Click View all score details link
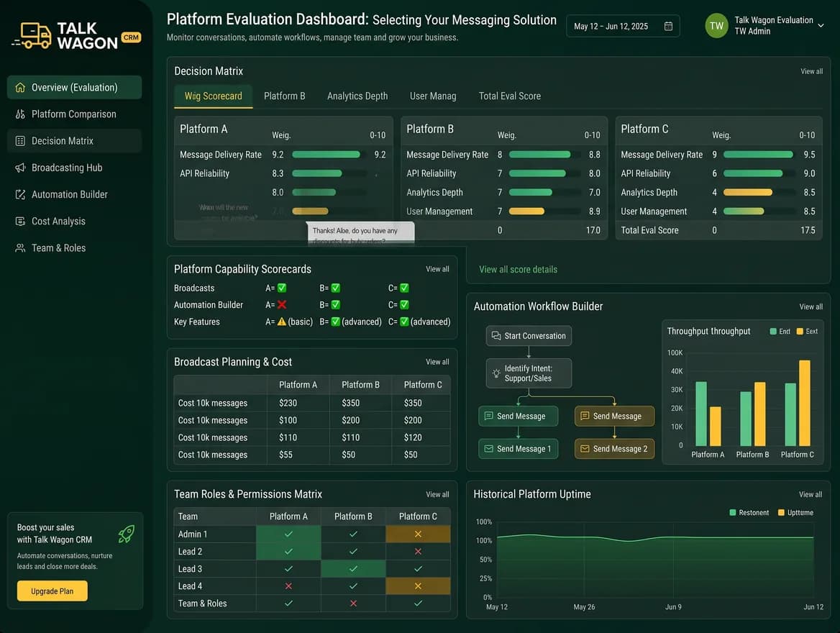Viewport: 840px width, 633px height. tap(518, 269)
